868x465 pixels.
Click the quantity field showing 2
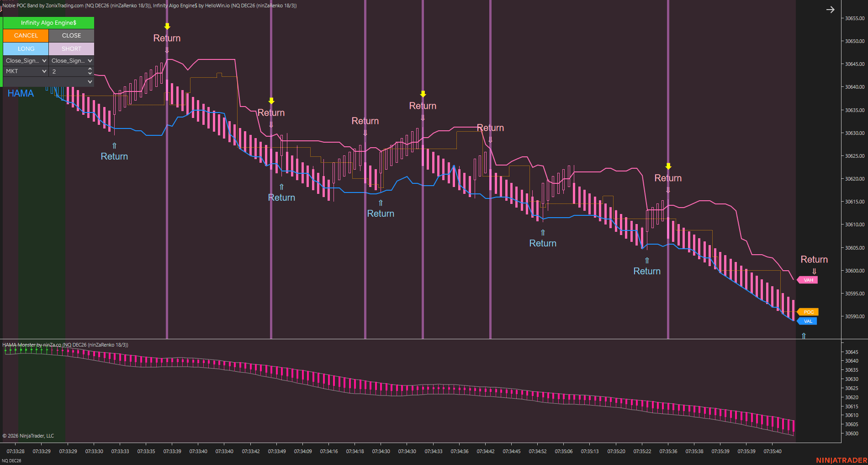(x=68, y=71)
